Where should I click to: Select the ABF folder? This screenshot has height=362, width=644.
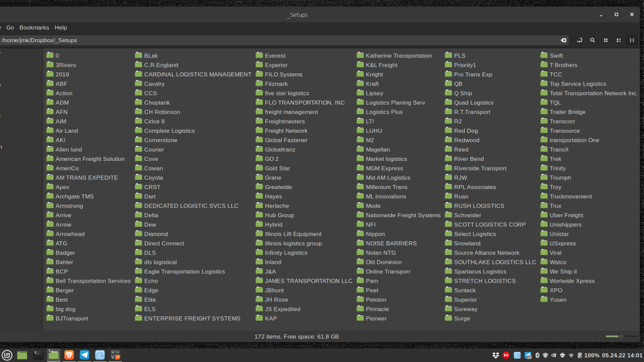57,84
